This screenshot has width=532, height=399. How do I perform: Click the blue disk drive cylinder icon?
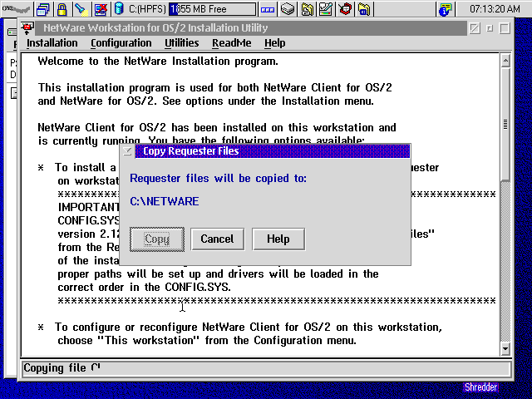[x=119, y=9]
